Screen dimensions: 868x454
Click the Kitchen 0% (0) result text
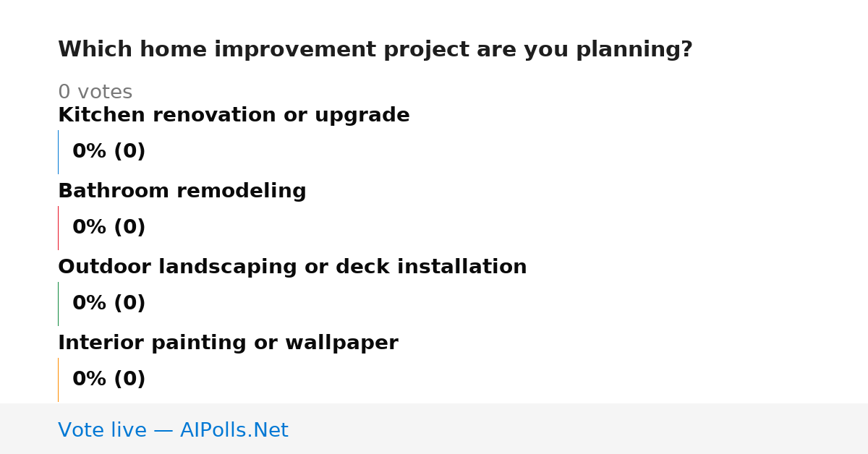click(x=109, y=152)
